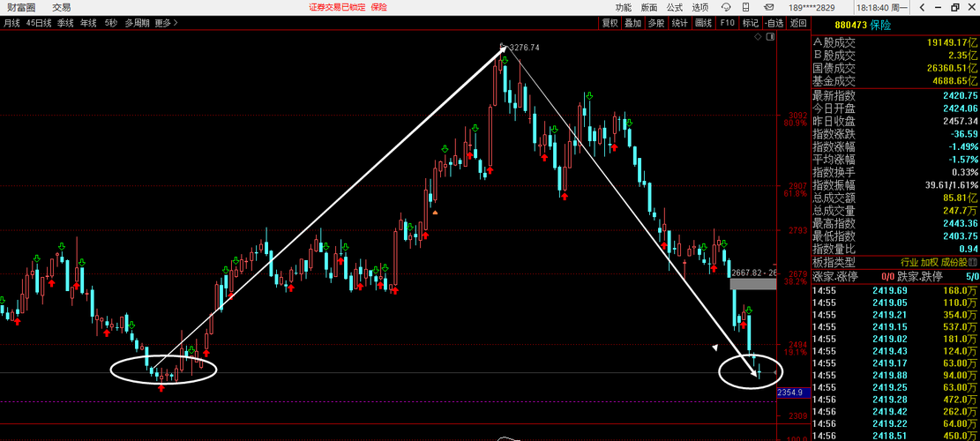Viewport: 980px width, 441px height.
Task: Expand the 更多 period options
Action: coord(166,22)
